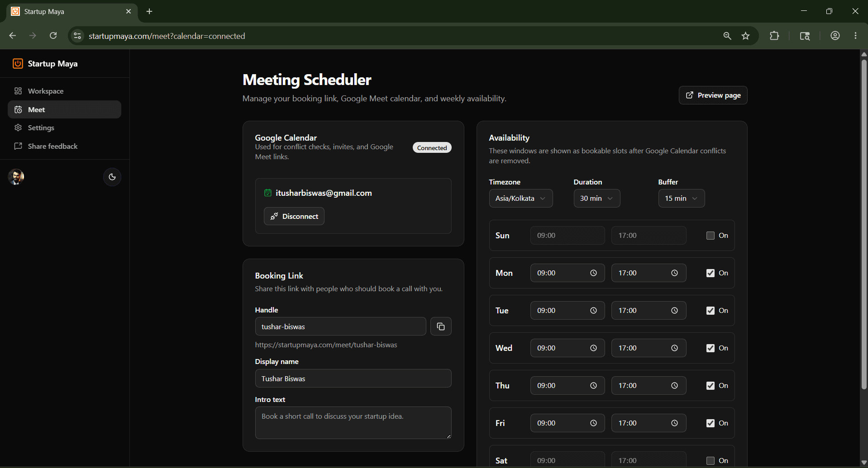868x468 pixels.
Task: Open Wednesday start time clock picker
Action: [x=593, y=348]
